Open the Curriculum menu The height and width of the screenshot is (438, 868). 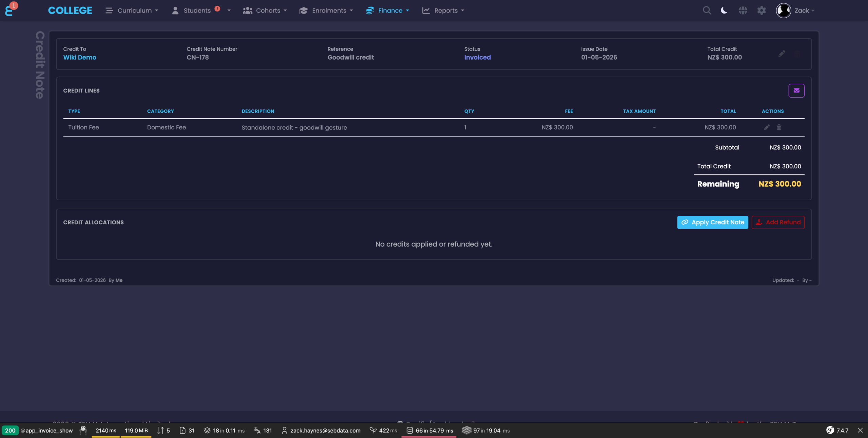tap(132, 11)
